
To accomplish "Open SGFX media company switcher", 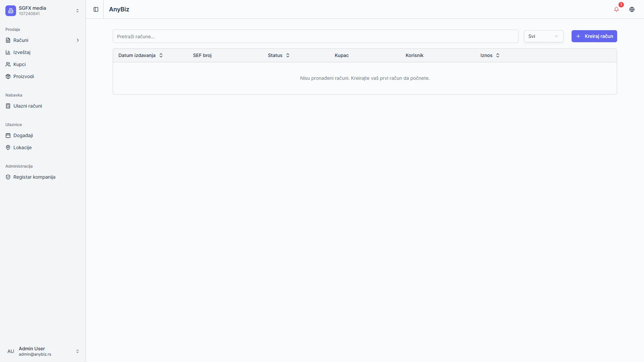I will tap(43, 11).
